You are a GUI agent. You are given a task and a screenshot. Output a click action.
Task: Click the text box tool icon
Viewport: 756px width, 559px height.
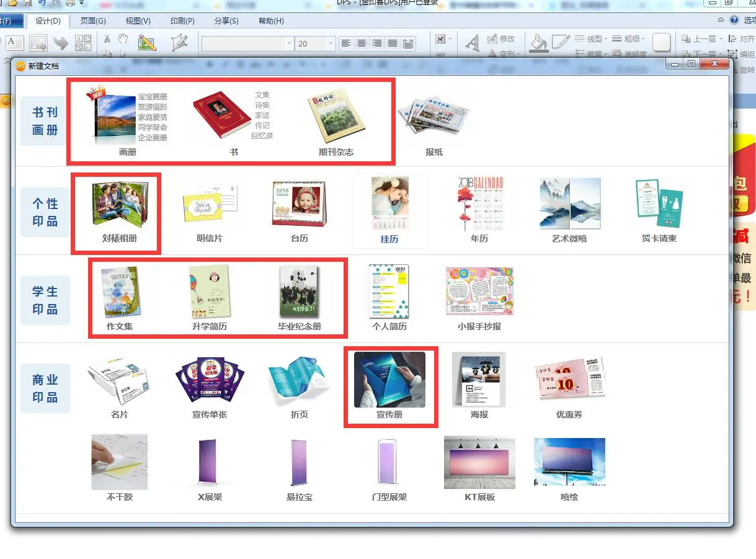coord(15,42)
